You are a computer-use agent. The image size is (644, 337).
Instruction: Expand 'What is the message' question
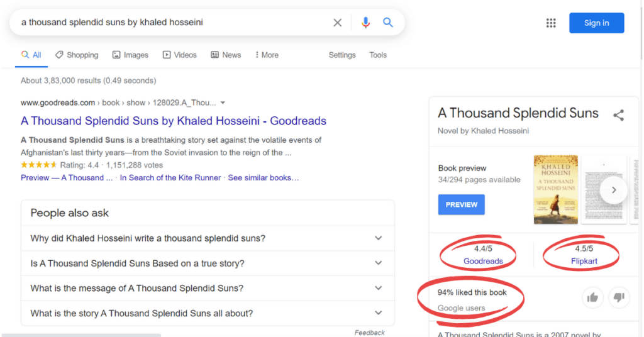tap(208, 289)
